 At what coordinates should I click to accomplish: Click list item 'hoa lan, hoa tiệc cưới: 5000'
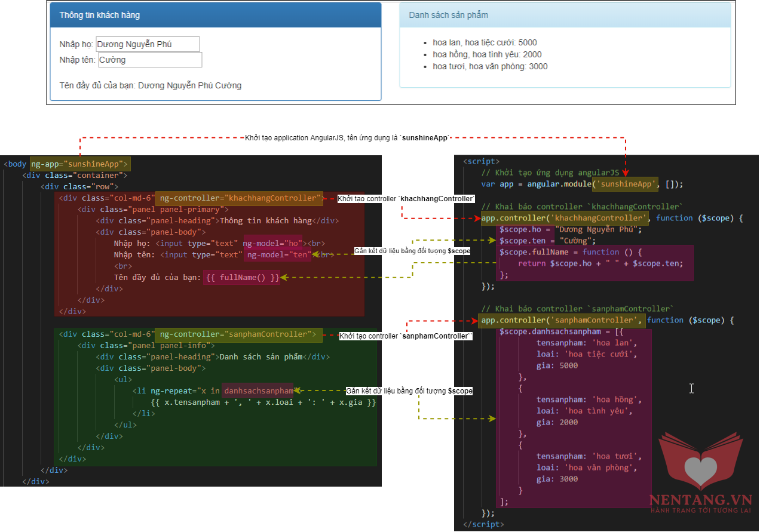pos(485,42)
